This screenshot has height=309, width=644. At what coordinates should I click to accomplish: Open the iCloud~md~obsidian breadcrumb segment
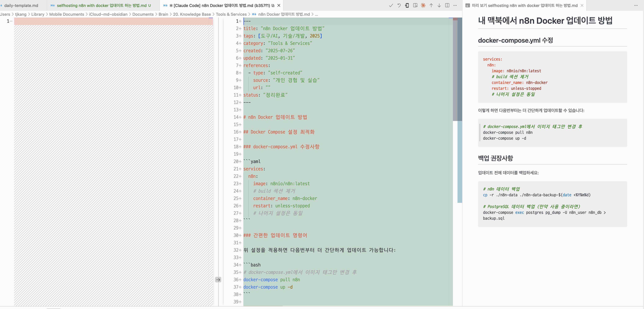coord(108,14)
